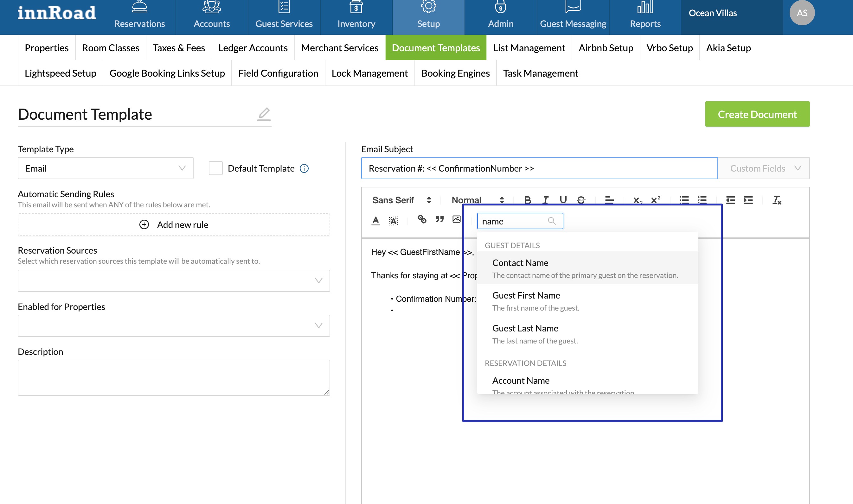The height and width of the screenshot is (504, 853).
Task: Click the clear formatting icon
Action: coord(777,200)
